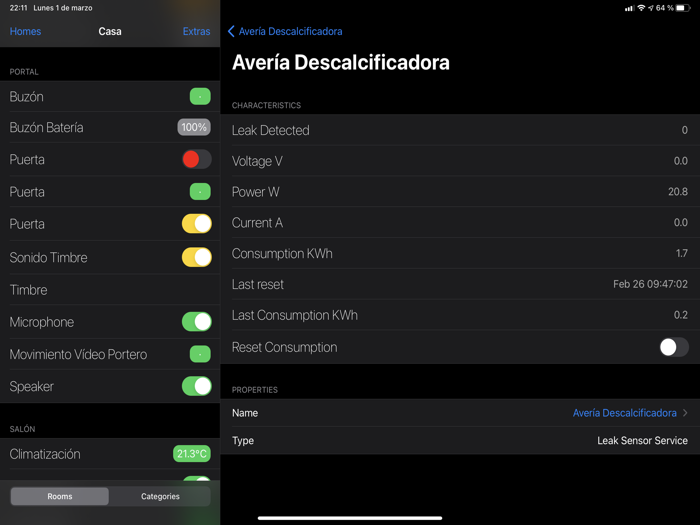Viewport: 700px width, 525px height.
Task: Switch to the Rooms tab
Action: tap(60, 496)
